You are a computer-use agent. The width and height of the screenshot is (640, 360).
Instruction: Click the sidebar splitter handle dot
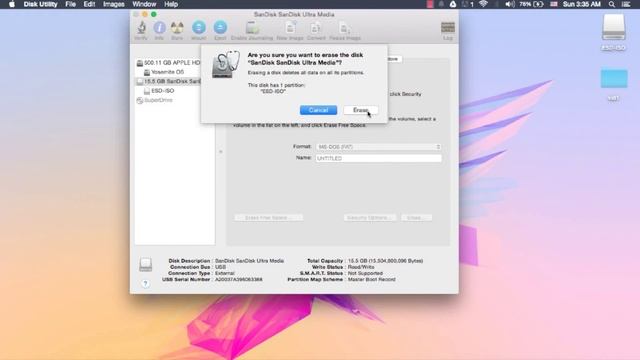pyautogui.click(x=221, y=151)
